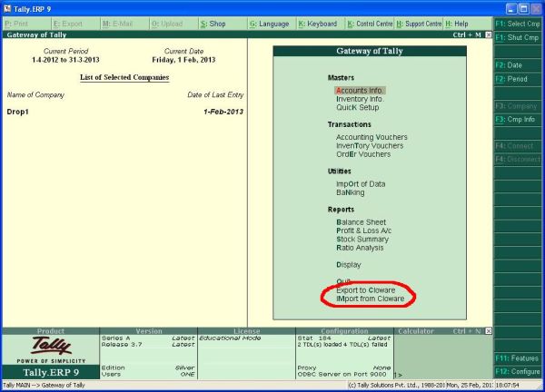The height and width of the screenshot is (392, 545).
Task: Select Accounts Info under Masters
Action: (x=360, y=91)
